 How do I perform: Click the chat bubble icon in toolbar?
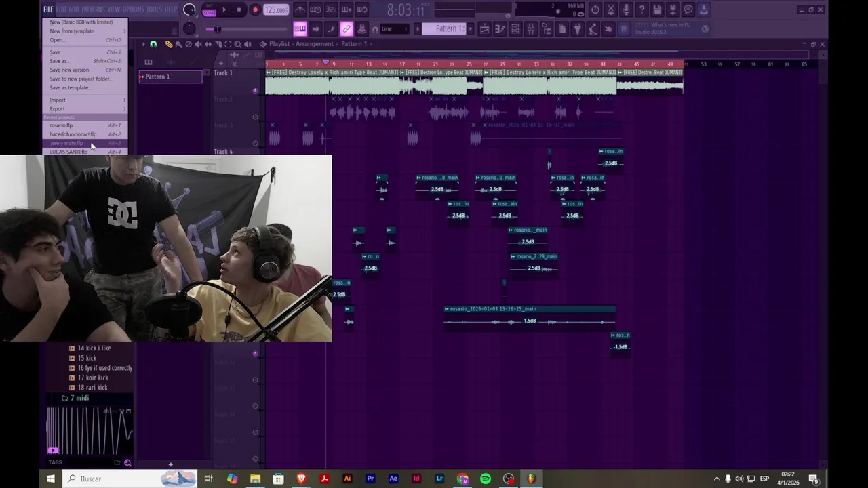pyautogui.click(x=688, y=9)
